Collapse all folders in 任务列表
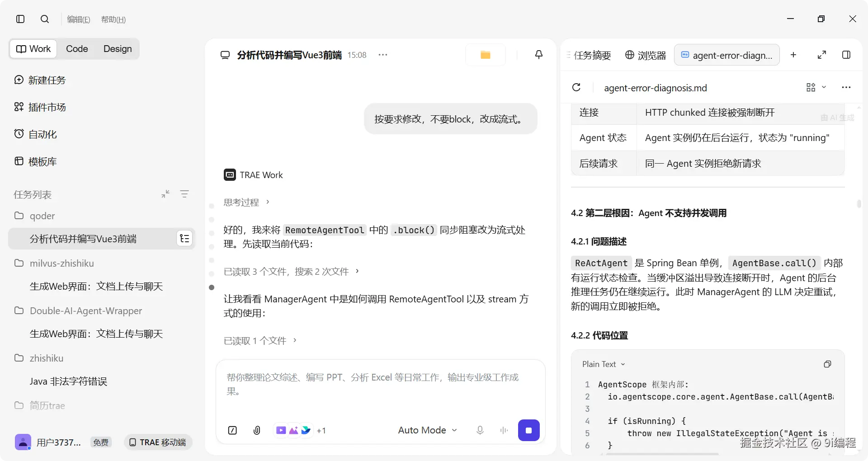The image size is (868, 461). click(x=165, y=194)
